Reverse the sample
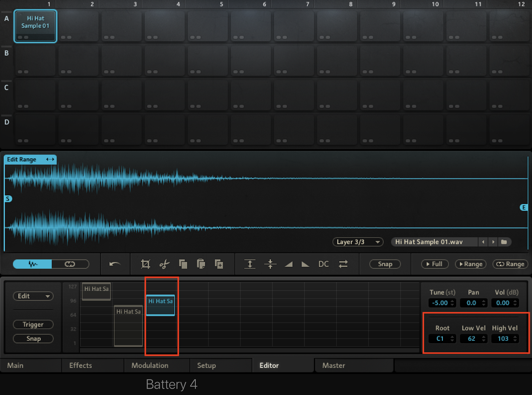This screenshot has width=532, height=395. pos(343,264)
